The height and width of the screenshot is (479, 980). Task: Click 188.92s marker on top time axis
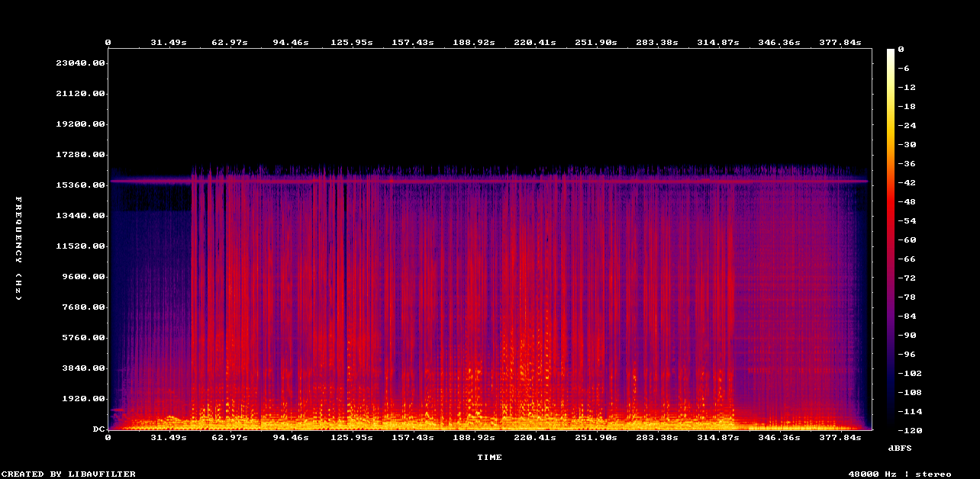pyautogui.click(x=474, y=43)
